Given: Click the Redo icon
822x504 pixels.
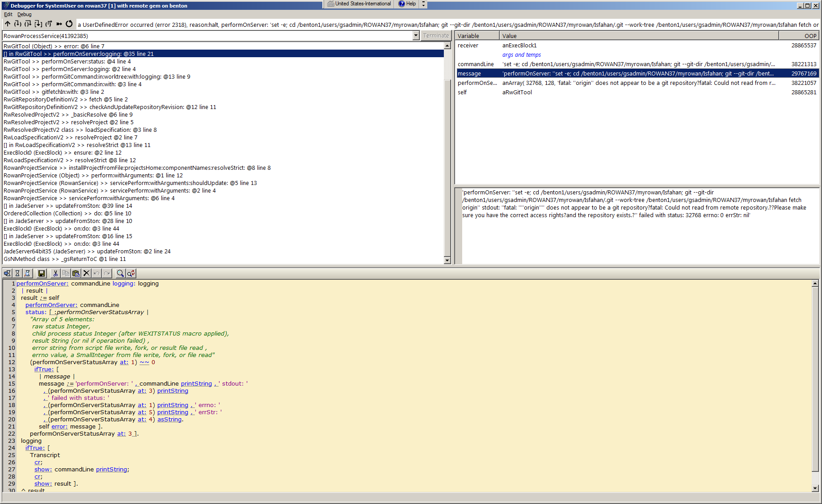Looking at the screenshot, I should [107, 273].
